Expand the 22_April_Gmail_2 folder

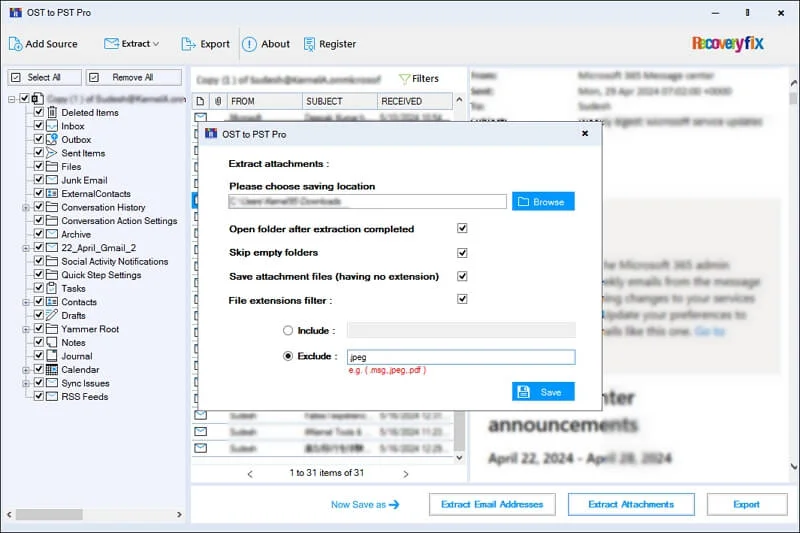pyautogui.click(x=26, y=248)
